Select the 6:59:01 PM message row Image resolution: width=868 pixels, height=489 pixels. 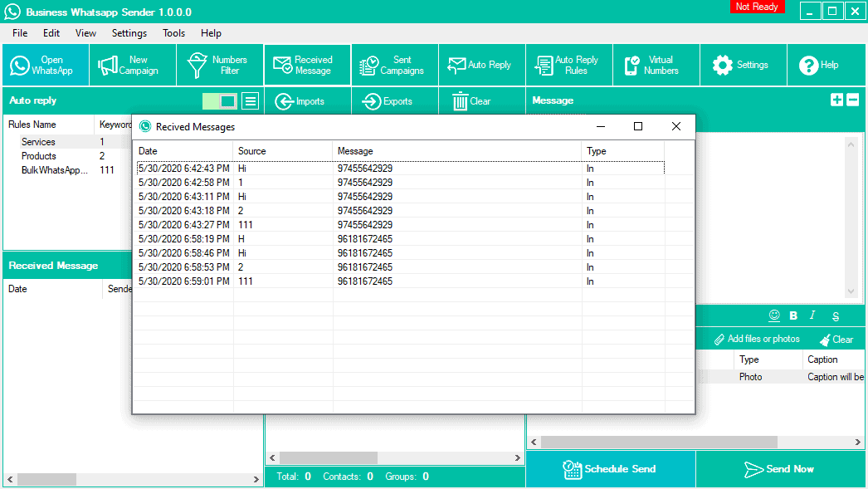[x=400, y=281]
